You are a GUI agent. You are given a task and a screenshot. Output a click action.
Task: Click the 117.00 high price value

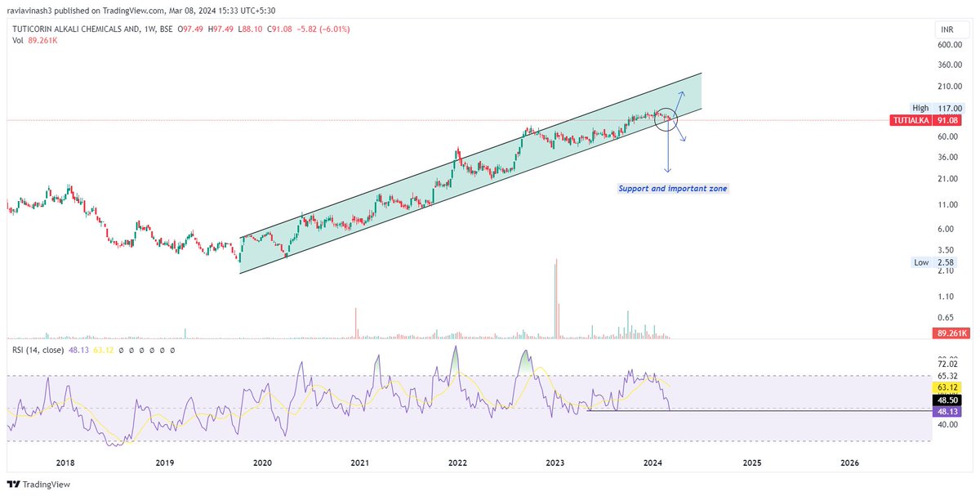click(x=951, y=108)
